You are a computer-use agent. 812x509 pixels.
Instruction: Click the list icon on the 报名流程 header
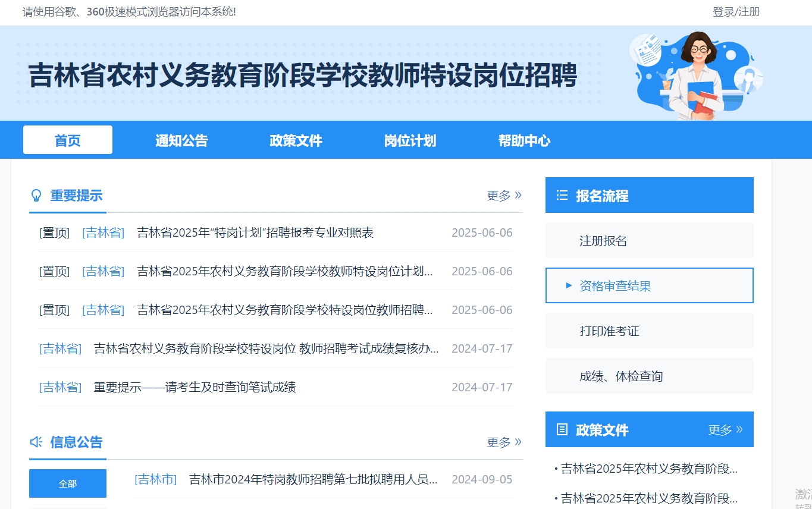point(563,194)
